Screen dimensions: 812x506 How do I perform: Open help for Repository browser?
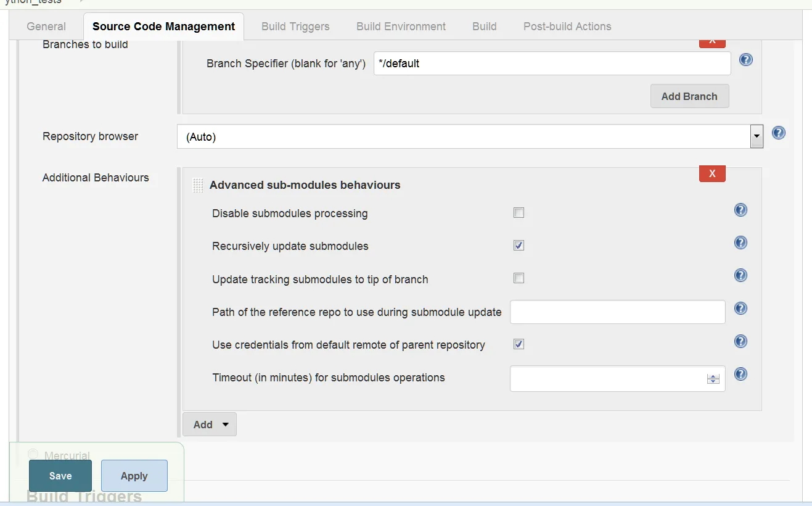pos(779,133)
